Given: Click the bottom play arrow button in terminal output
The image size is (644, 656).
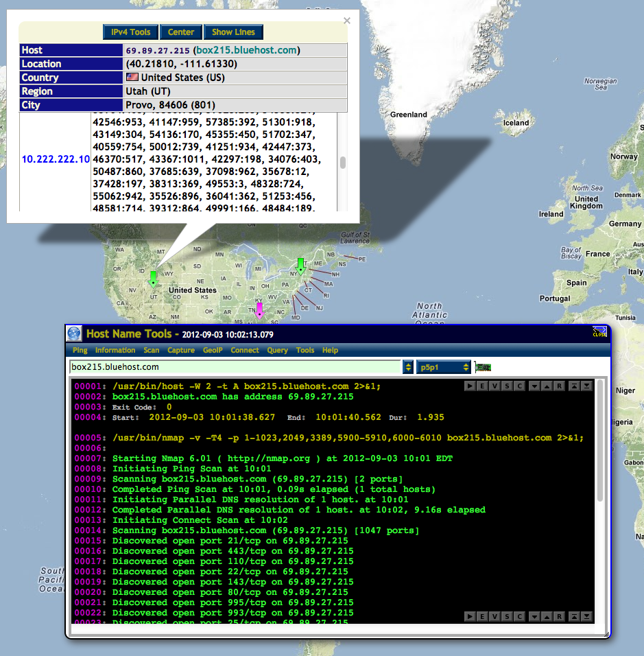Looking at the screenshot, I should coord(470,616).
